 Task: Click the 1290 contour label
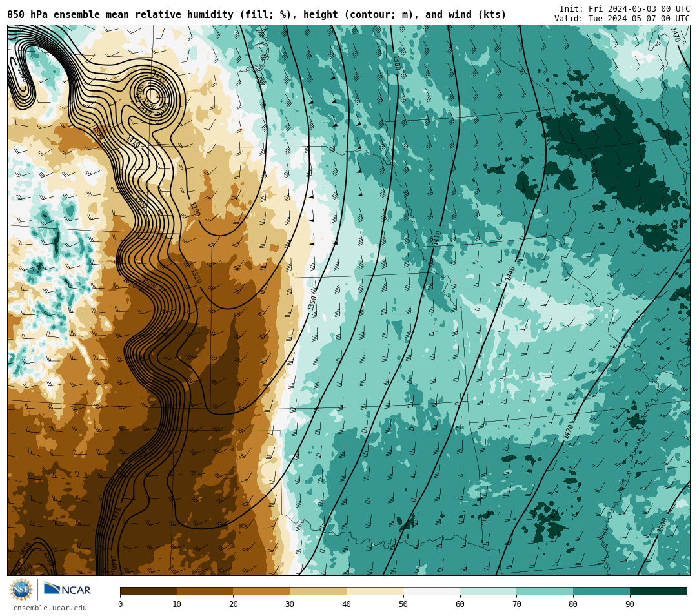[195, 209]
